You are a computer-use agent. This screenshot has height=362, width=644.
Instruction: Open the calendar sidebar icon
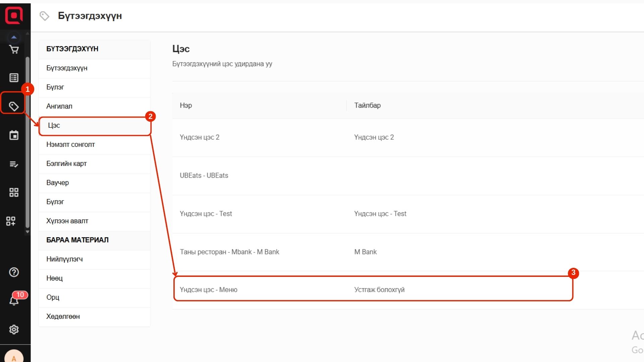pos(14,135)
